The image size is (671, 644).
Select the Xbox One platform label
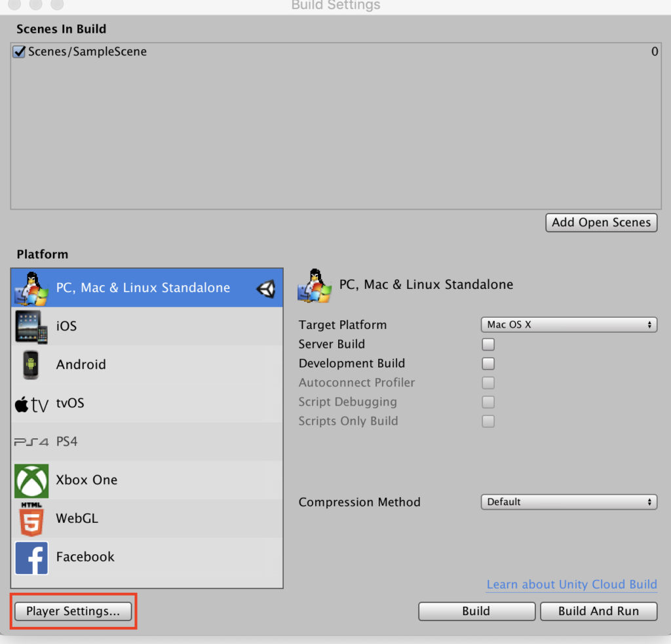pyautogui.click(x=86, y=480)
